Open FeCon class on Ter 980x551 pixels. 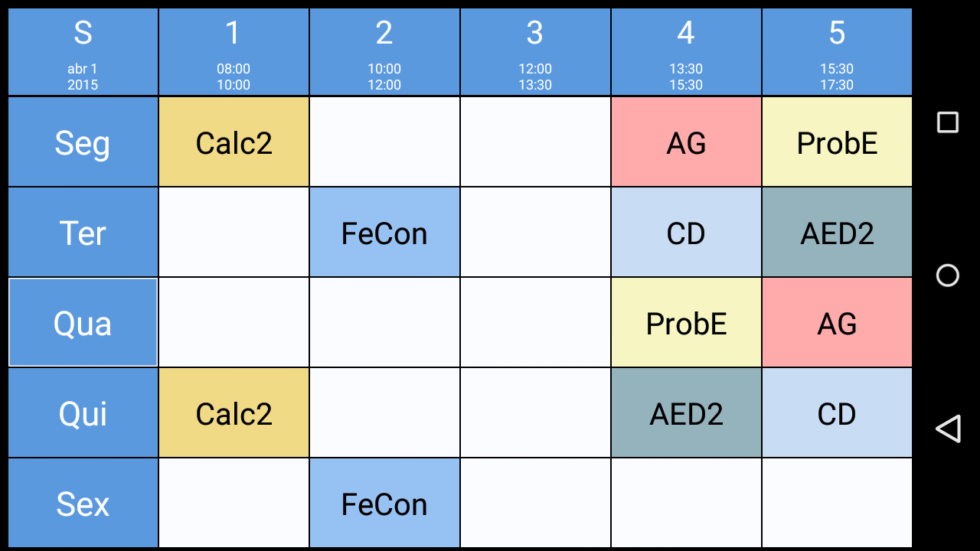384,233
